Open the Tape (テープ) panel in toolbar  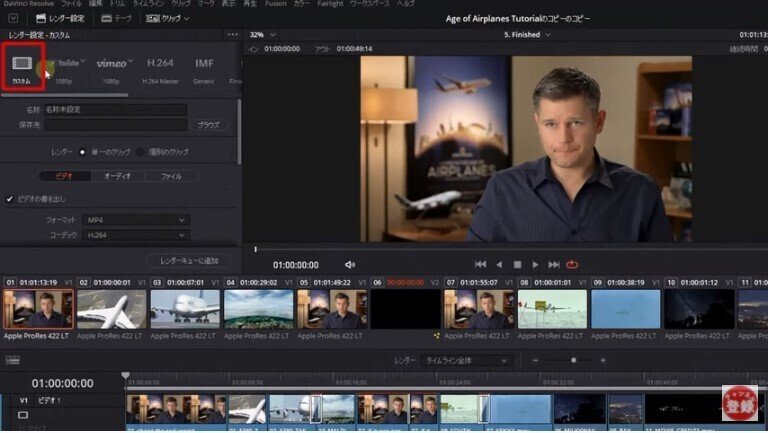[x=117, y=18]
